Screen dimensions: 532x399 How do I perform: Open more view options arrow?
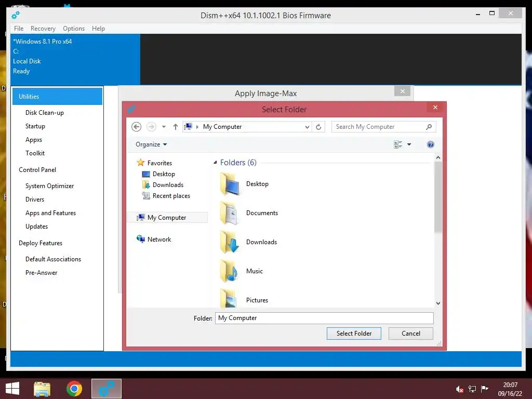tap(409, 144)
